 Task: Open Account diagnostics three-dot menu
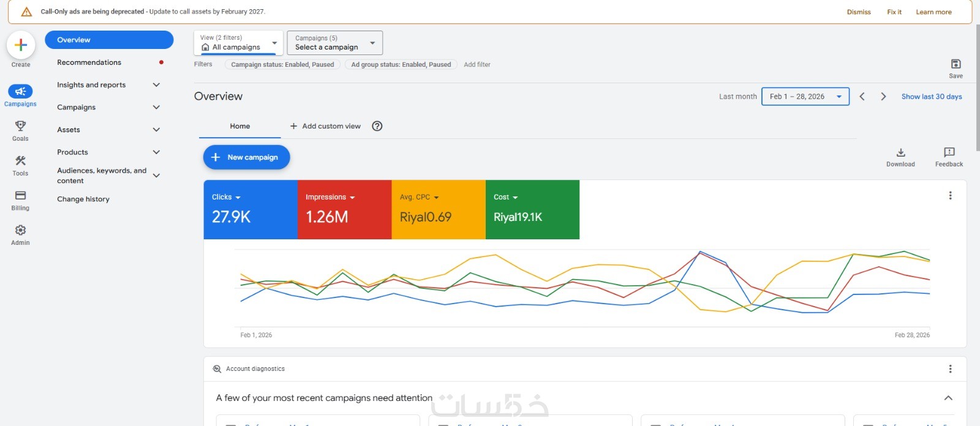(x=950, y=369)
